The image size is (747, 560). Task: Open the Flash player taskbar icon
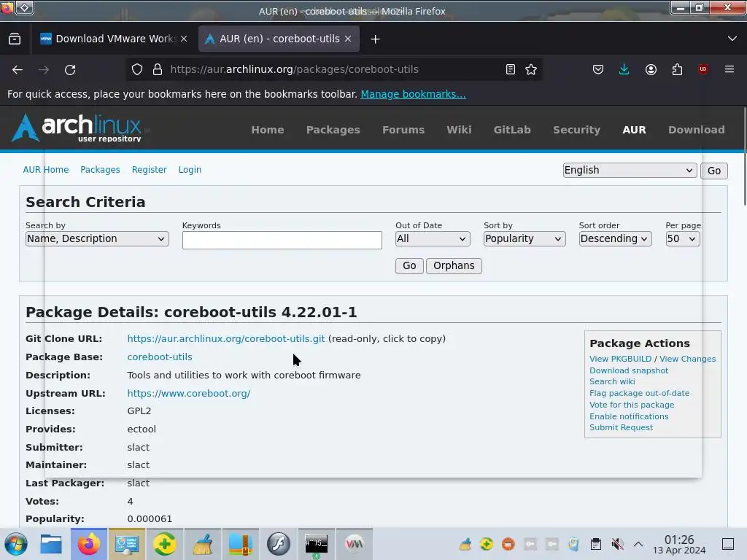coord(279,544)
